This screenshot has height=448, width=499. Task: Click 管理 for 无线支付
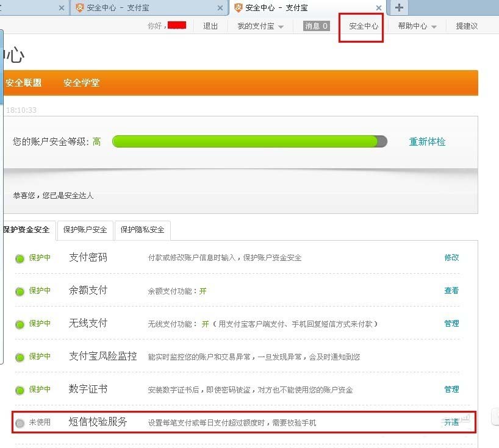coord(451,324)
